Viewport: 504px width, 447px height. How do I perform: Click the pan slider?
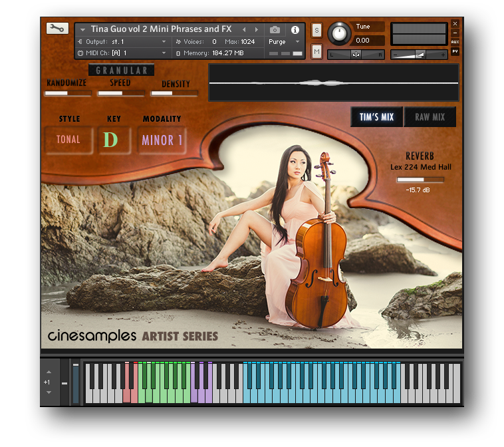(356, 55)
